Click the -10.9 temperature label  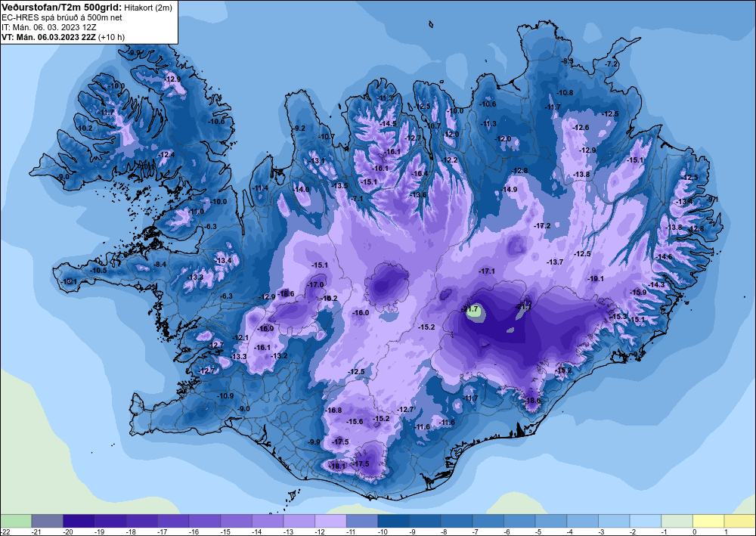coord(225,395)
